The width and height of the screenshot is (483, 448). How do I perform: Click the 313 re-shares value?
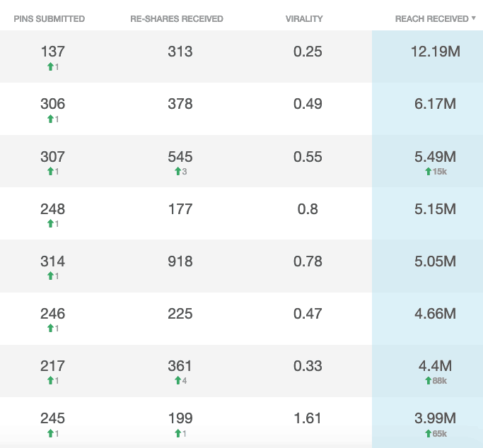[180, 52]
